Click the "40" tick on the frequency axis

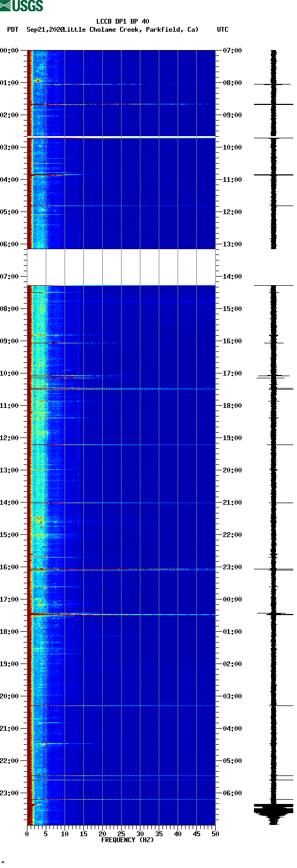point(178,834)
